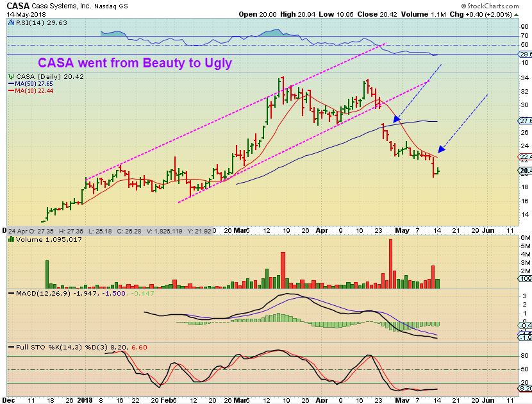Image resolution: width=532 pixels, height=404 pixels.
Task: Click the green up-triangle next to Chg
Action: [517, 15]
